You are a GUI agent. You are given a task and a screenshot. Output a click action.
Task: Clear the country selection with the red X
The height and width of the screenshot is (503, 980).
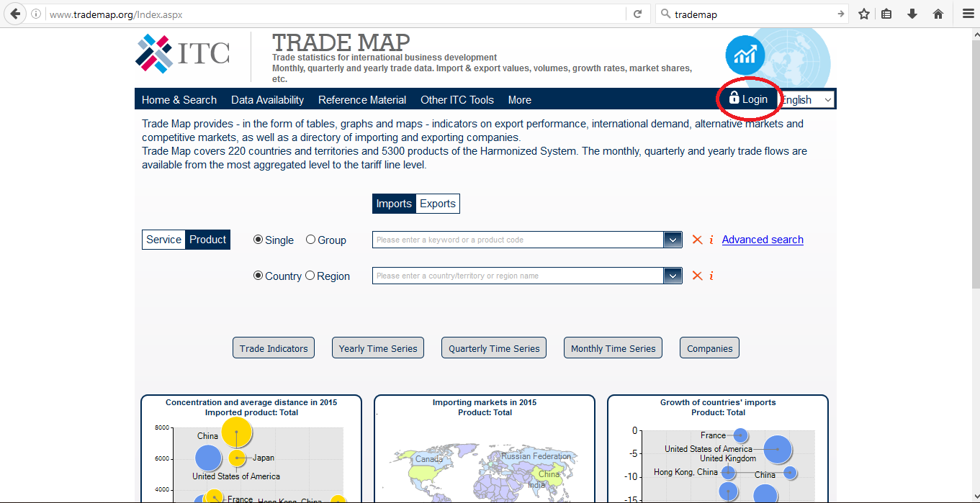(x=696, y=276)
